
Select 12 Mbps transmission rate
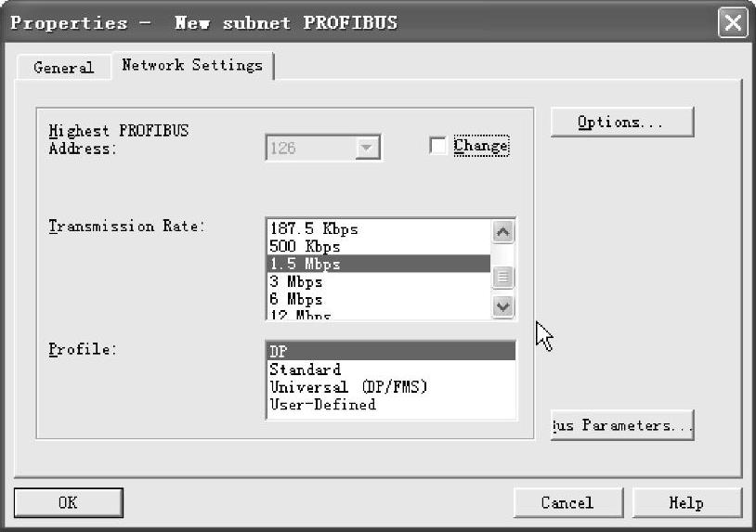click(x=379, y=314)
